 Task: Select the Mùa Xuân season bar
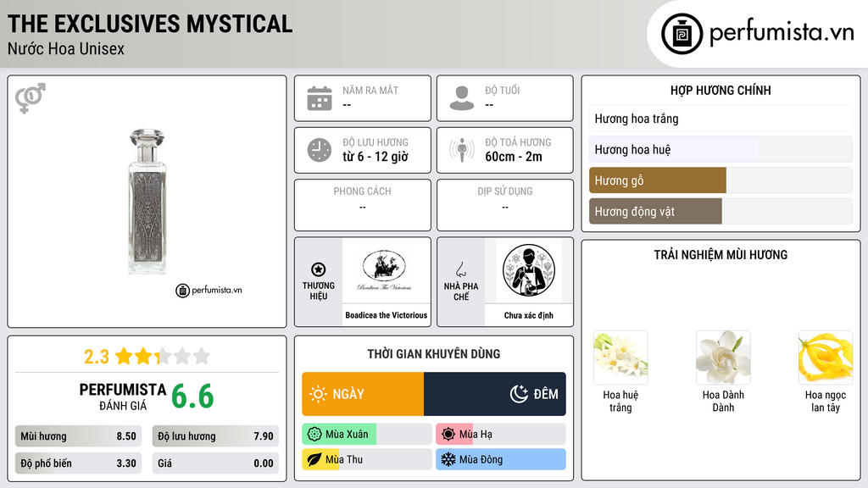367,435
